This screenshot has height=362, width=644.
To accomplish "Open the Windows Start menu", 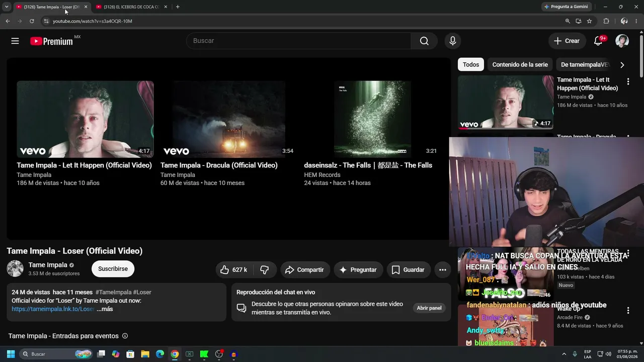I will click(11, 354).
